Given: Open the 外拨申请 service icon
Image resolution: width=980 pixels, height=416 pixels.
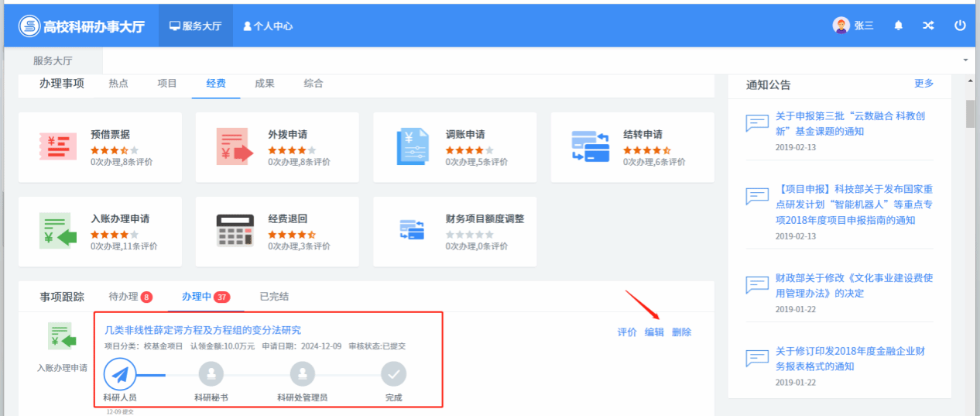Looking at the screenshot, I should (235, 146).
